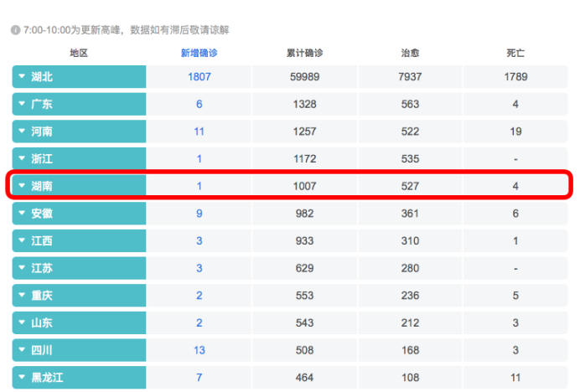Click 黑龙江 new cases value 7
The image size is (580, 392).
(x=199, y=378)
